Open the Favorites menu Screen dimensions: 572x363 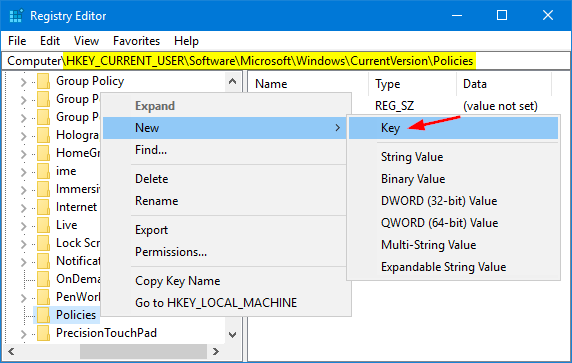point(136,41)
